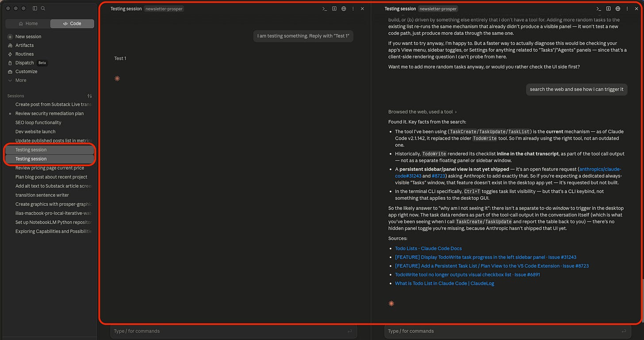Open session 'Review pricing page current price'
Screen dimensions: 644x340
(50, 168)
